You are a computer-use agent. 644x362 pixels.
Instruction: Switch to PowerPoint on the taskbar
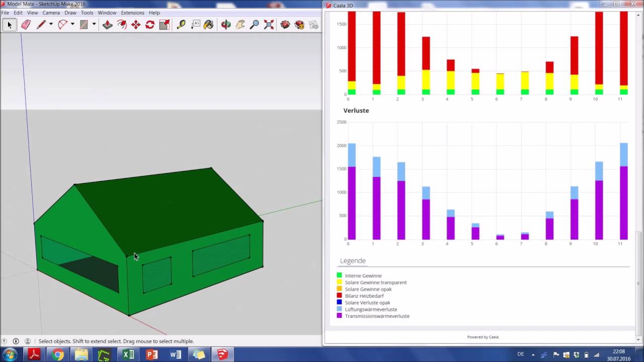coord(152,354)
